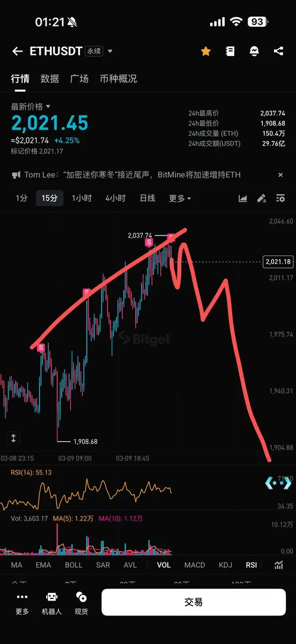Open the price alert bell icon
Screen dimensions: 296x644
pyautogui.click(x=254, y=51)
